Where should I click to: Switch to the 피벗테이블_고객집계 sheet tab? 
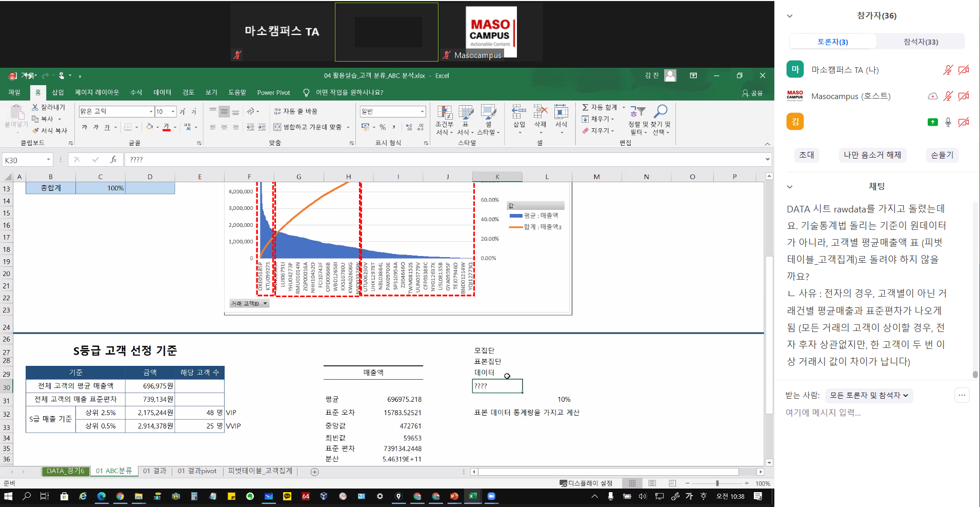click(x=260, y=471)
